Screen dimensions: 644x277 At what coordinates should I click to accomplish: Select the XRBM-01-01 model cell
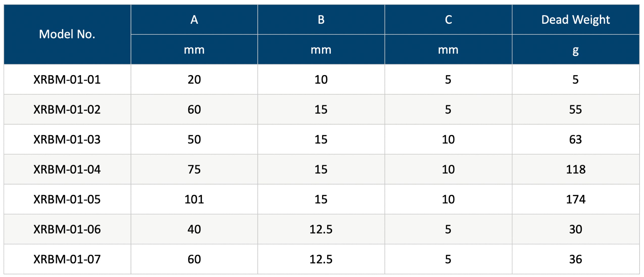67,80
